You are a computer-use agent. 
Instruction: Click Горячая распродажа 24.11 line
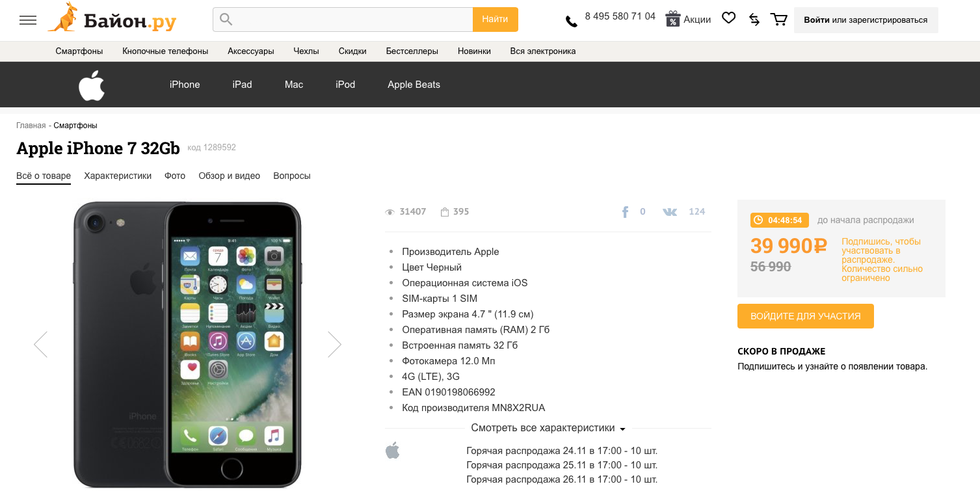tap(562, 450)
